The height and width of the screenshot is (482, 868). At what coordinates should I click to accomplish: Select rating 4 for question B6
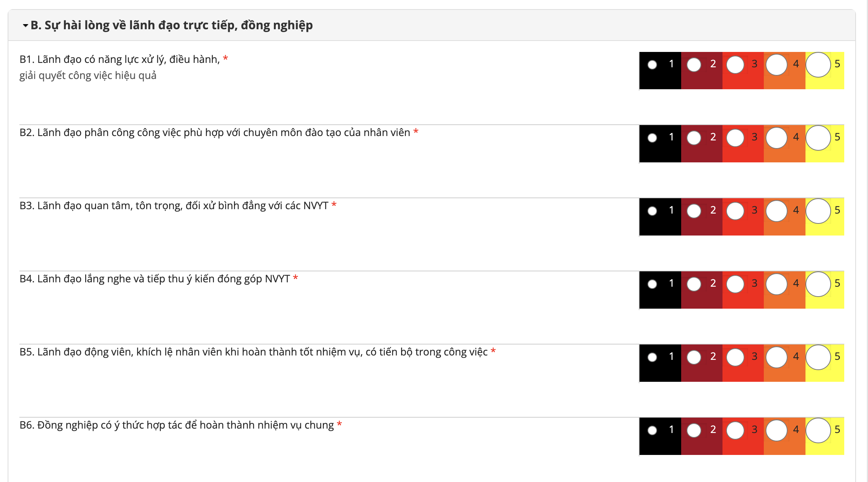(777, 430)
